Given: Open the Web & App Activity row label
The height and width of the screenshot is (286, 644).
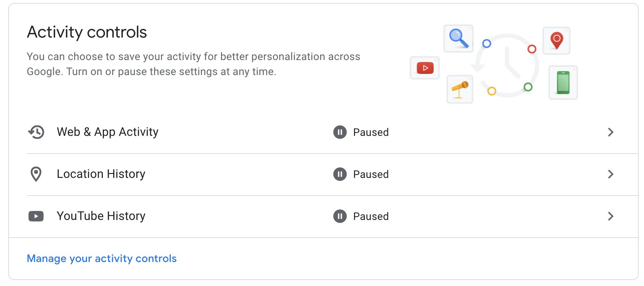Looking at the screenshot, I should point(108,132).
